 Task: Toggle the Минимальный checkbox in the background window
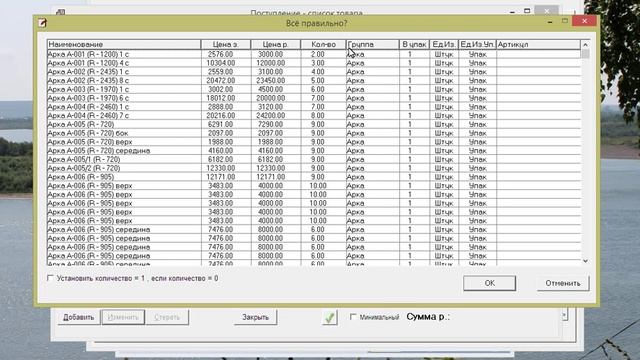[x=353, y=316]
